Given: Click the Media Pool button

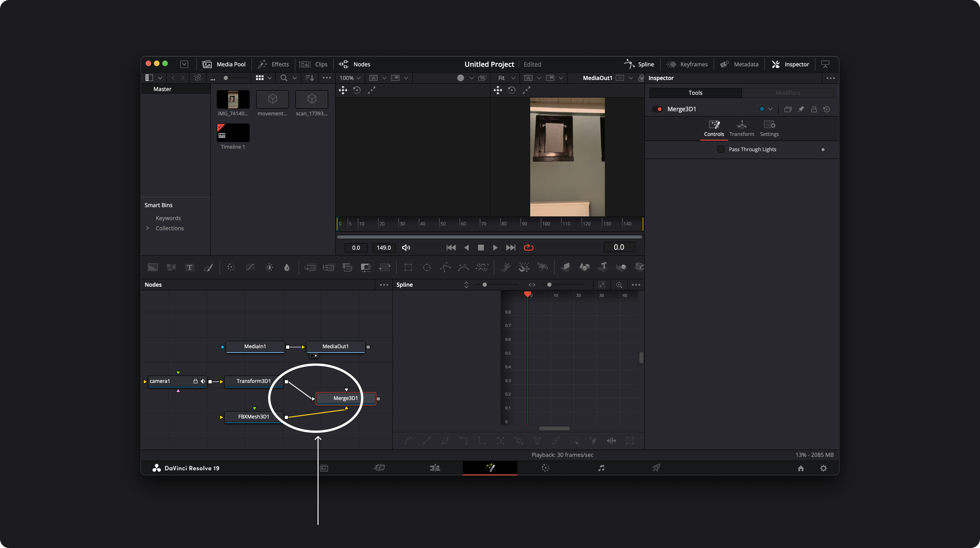Looking at the screenshot, I should coord(224,64).
